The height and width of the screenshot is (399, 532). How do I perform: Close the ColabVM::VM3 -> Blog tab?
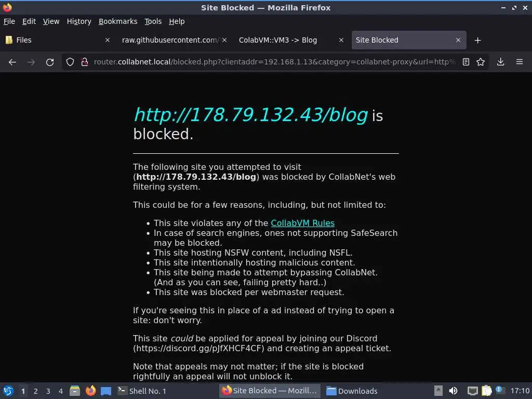pos(341,40)
